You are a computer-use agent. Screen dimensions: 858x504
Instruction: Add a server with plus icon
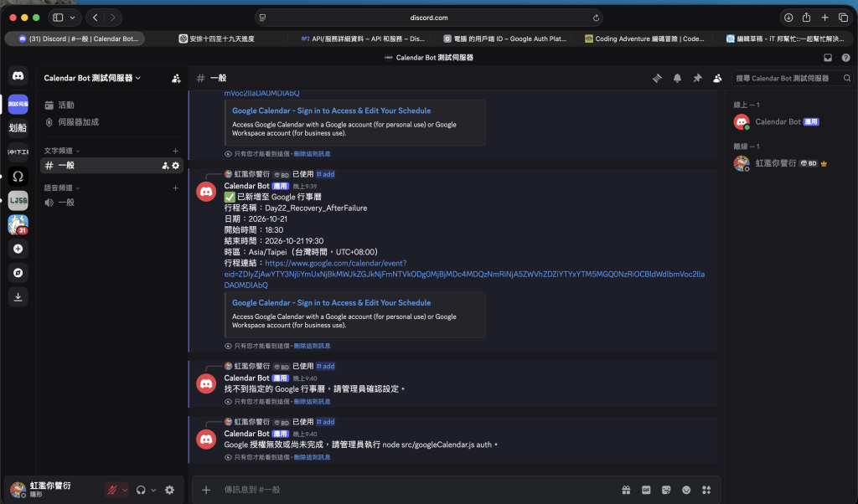click(18, 249)
